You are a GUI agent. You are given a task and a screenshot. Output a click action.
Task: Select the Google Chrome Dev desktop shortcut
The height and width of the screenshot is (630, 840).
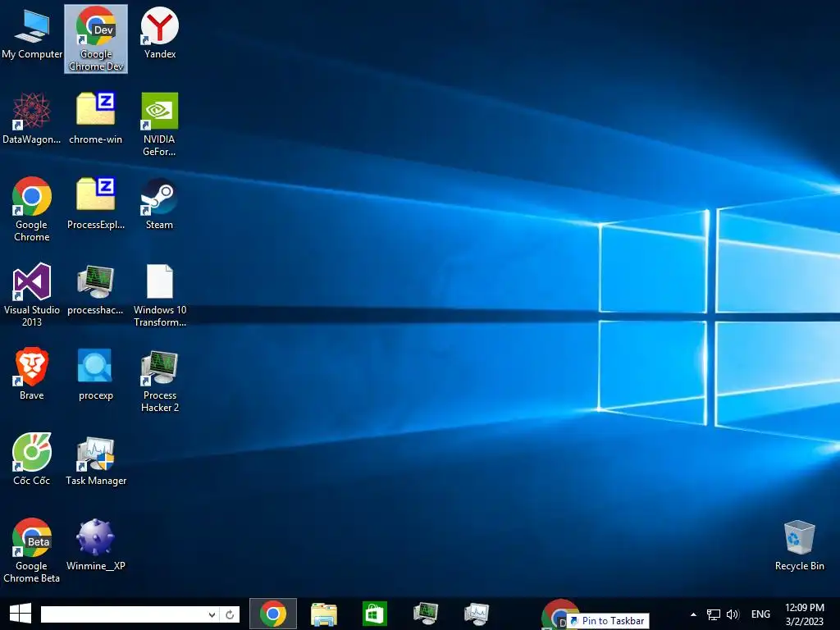point(96,39)
